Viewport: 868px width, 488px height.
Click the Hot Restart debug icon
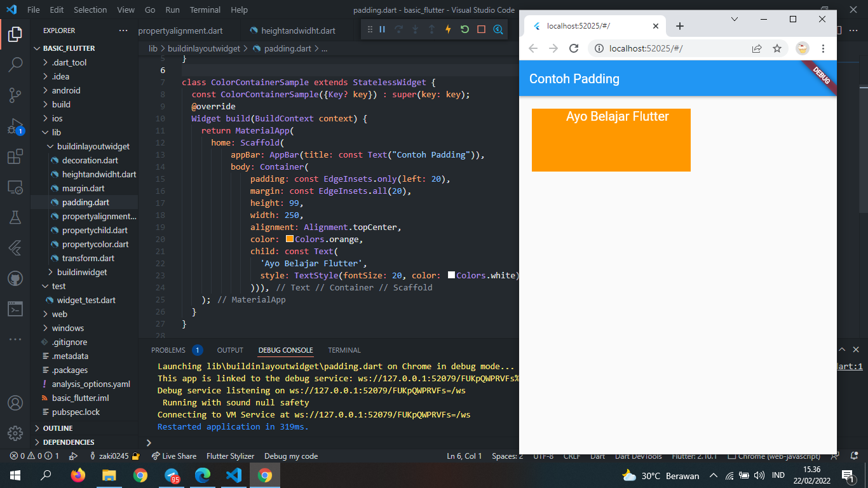click(465, 30)
